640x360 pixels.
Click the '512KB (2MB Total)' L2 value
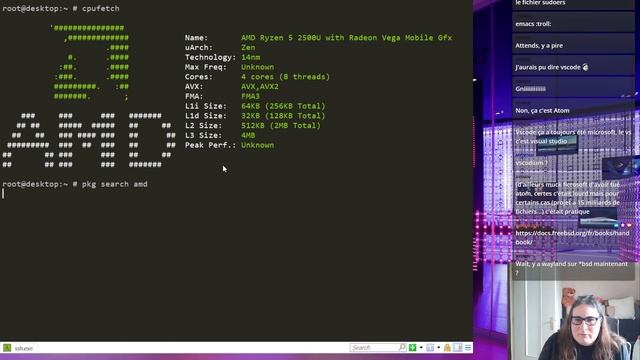281,125
